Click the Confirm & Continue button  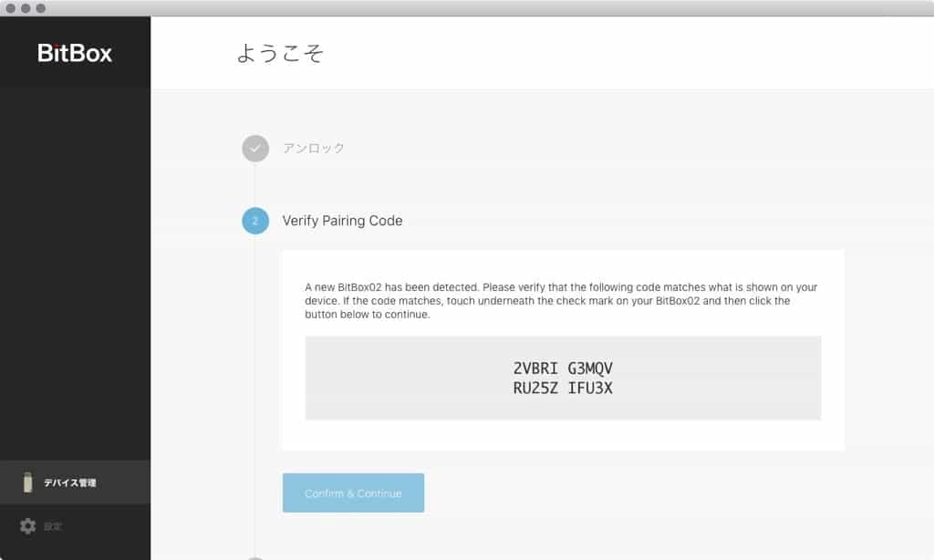coord(353,493)
